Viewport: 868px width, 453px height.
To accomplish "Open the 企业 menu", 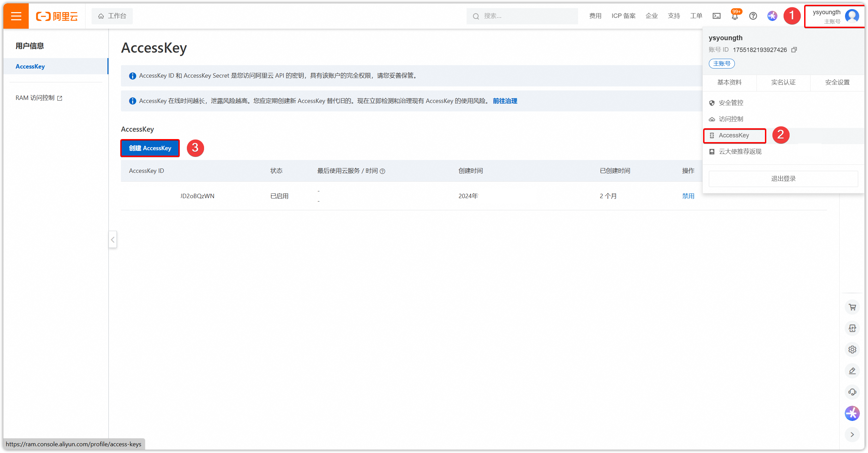I will coord(651,16).
